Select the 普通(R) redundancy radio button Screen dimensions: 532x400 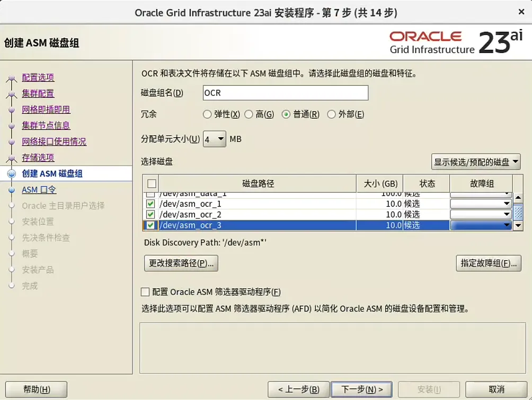pos(285,114)
